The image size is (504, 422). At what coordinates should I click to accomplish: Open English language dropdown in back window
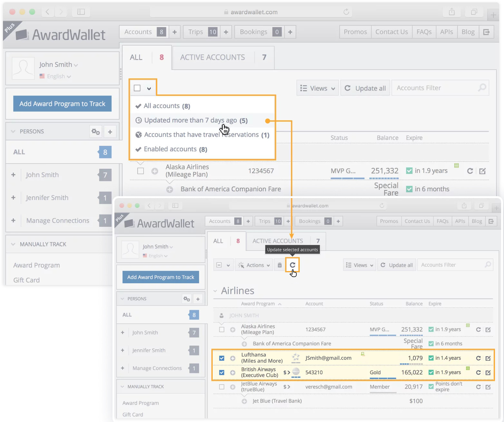(x=55, y=76)
